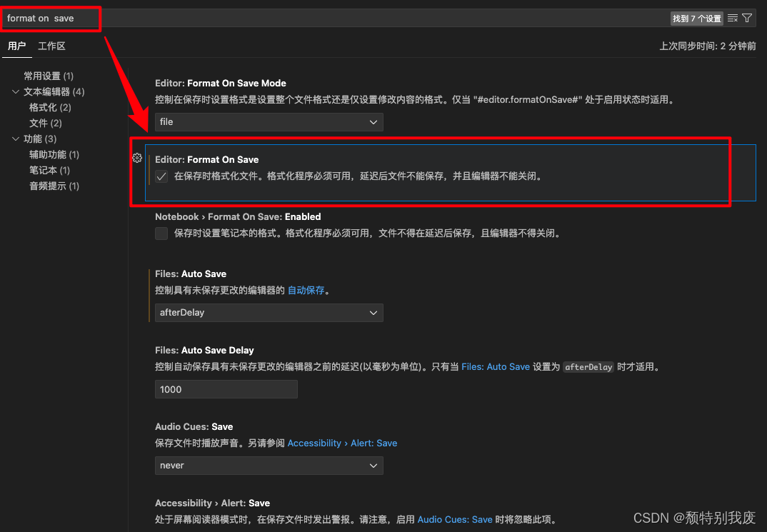Uncheck the Editor Format On Save checkbox

161,176
